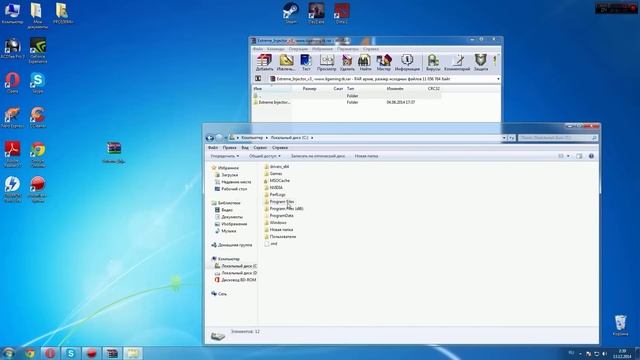Image resolution: width=640 pixels, height=360 pixels.
Task: Select the Windows folder in Explorer
Action: point(275,222)
